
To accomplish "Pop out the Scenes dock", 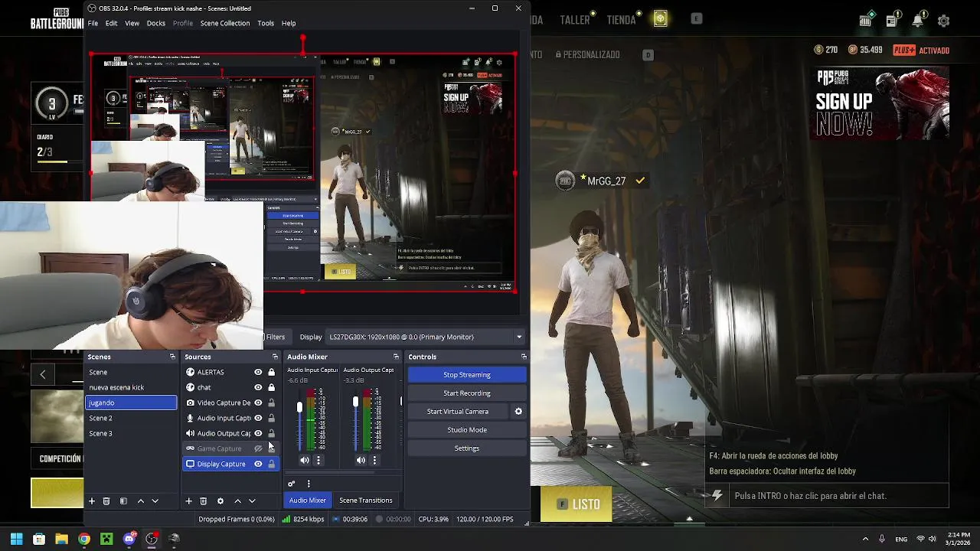I will (172, 357).
